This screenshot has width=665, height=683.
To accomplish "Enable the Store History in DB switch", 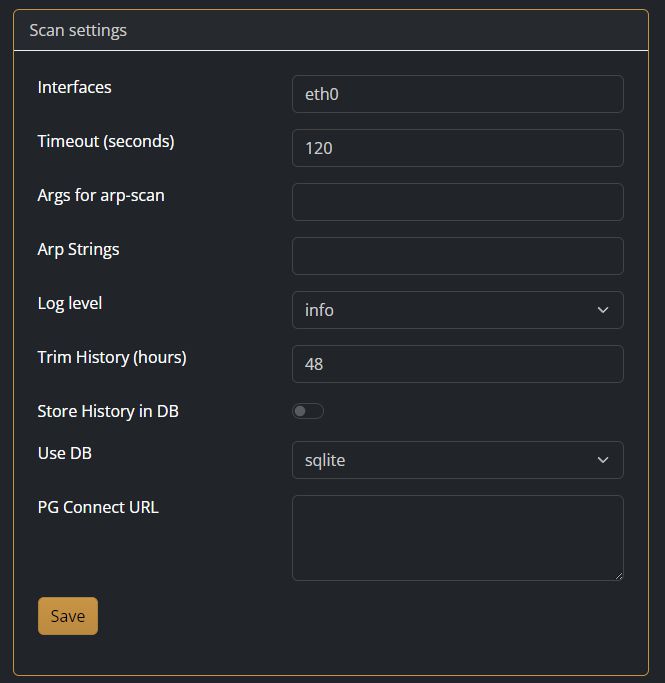I will (x=308, y=411).
